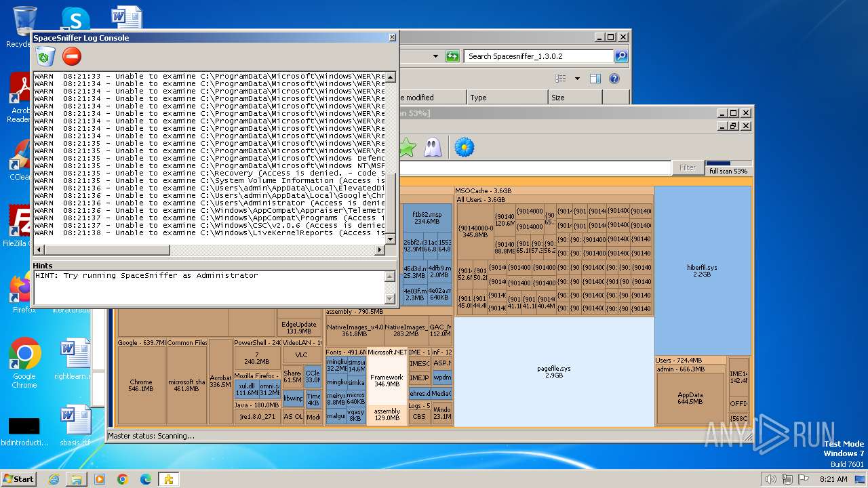Click the Size column header

click(575, 98)
